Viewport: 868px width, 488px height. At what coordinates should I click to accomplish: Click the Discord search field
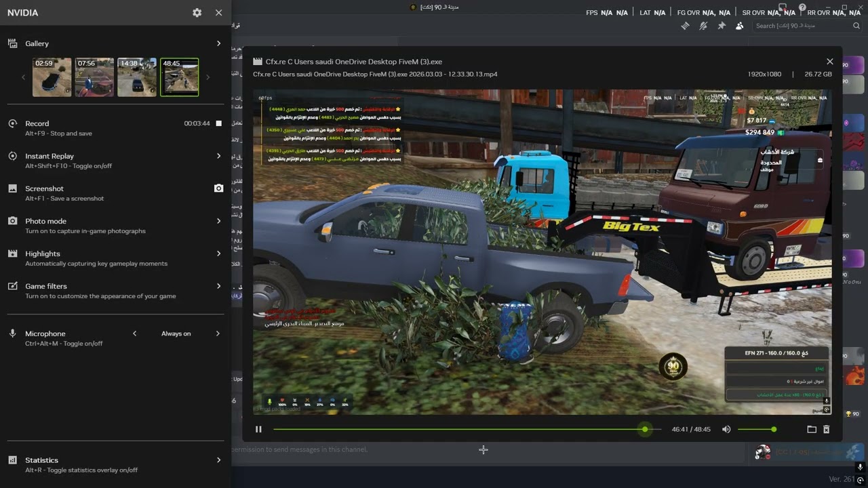[808, 26]
